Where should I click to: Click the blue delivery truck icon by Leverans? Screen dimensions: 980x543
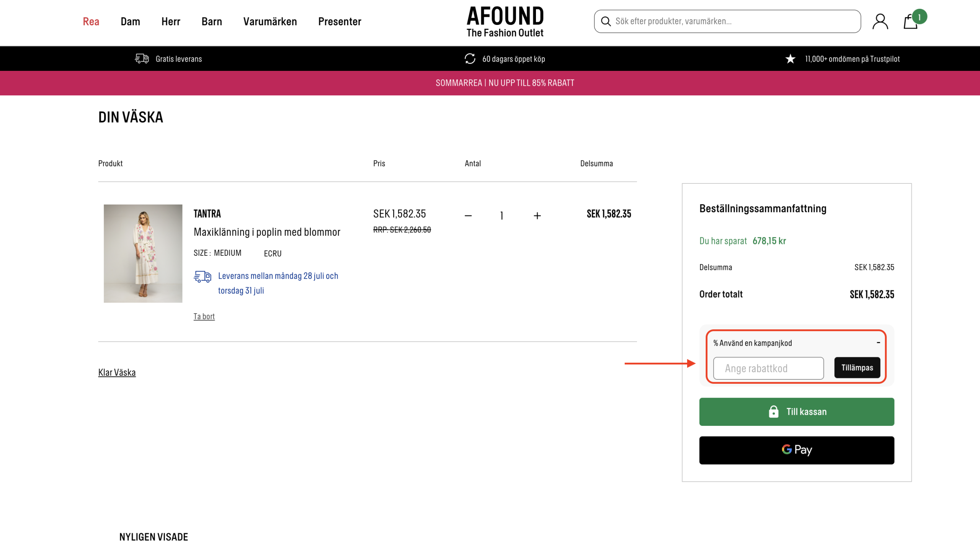point(203,276)
